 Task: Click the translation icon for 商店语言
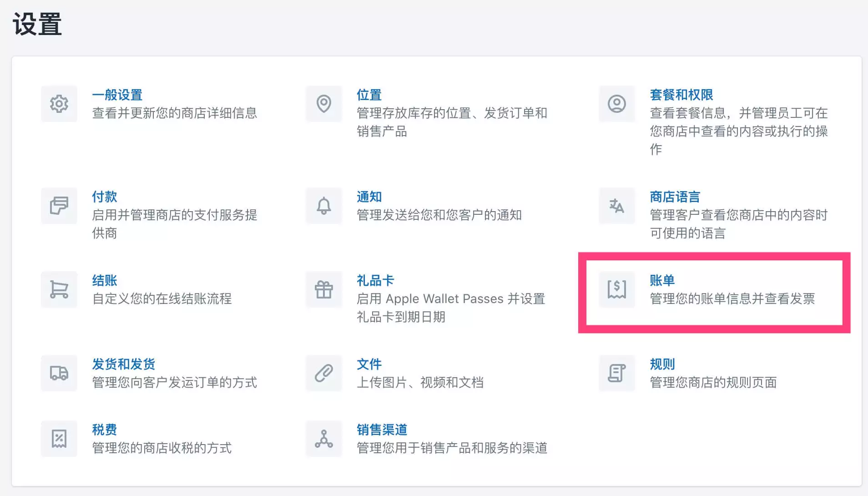point(617,206)
